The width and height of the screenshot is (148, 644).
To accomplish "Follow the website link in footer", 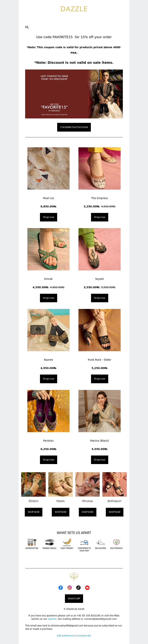I will point(52,619).
